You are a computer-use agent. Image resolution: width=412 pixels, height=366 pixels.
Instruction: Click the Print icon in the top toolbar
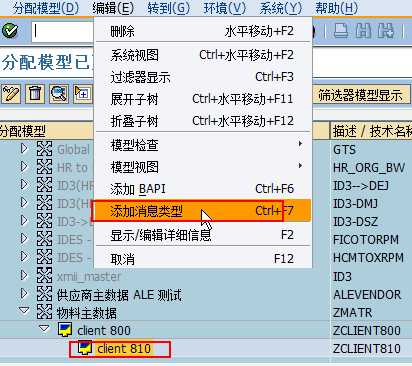tap(341, 31)
